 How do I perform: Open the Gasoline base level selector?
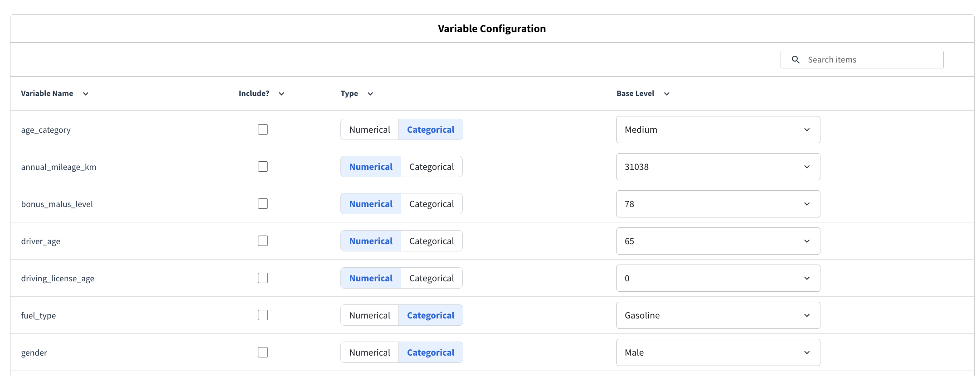(x=718, y=315)
